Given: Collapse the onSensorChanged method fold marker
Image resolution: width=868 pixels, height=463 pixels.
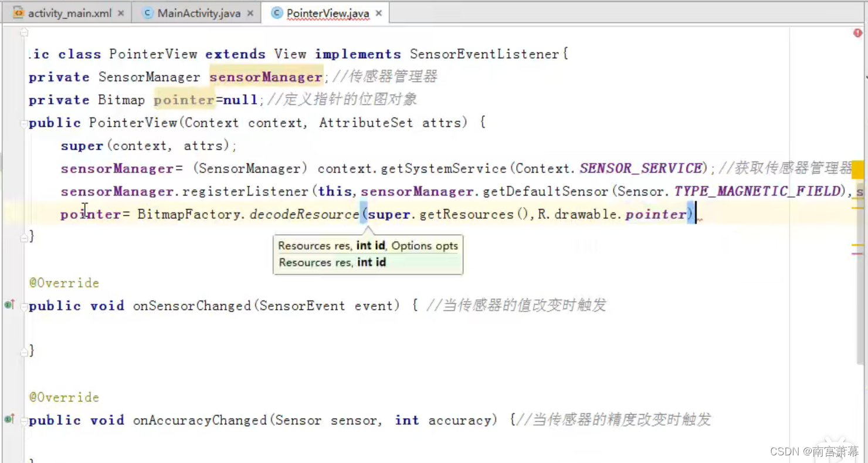Looking at the screenshot, I should coord(23,306).
